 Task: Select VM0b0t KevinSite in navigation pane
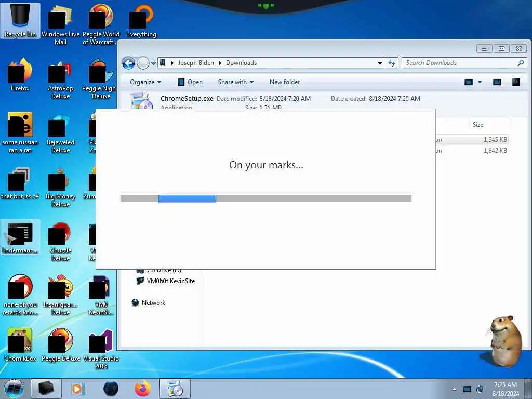pos(166,281)
